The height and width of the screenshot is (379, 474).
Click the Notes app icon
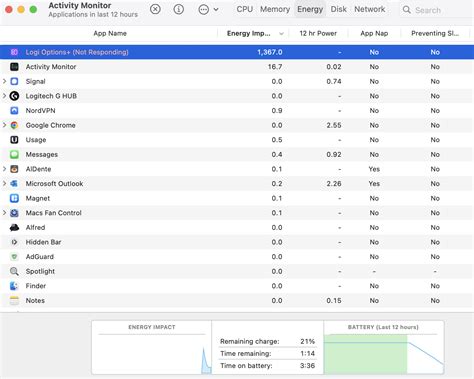pos(14,301)
